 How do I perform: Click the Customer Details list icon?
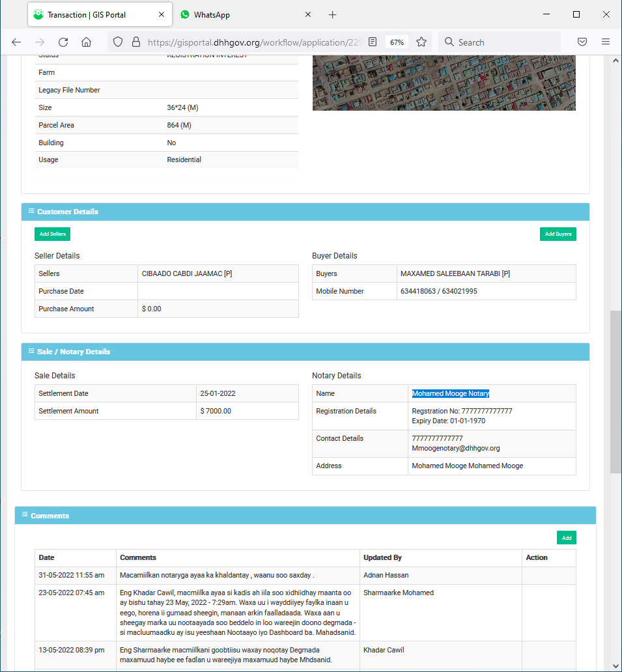coord(31,211)
